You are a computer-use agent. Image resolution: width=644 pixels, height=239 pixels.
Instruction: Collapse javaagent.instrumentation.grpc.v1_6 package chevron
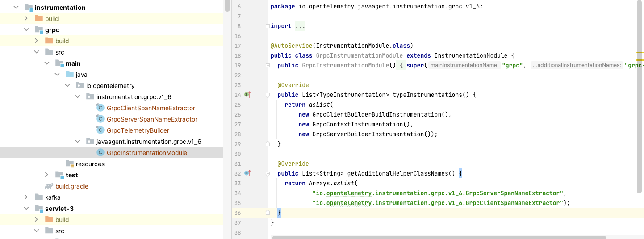(x=77, y=142)
